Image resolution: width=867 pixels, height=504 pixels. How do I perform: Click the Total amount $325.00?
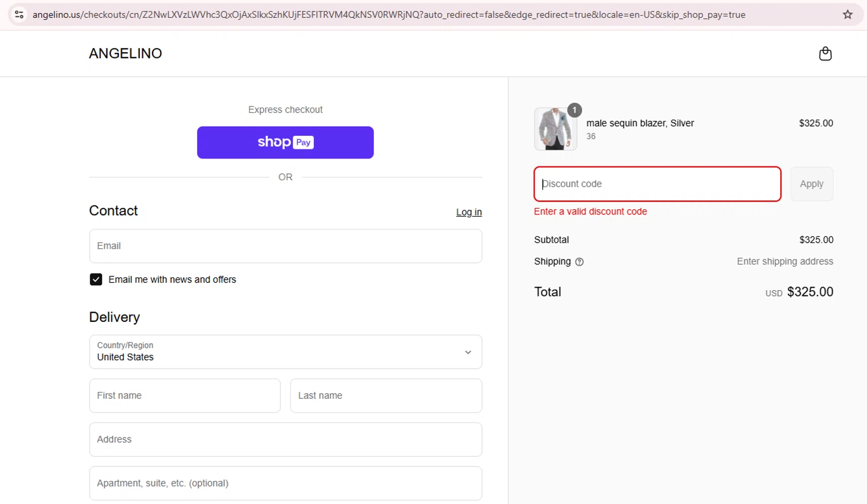pos(810,292)
